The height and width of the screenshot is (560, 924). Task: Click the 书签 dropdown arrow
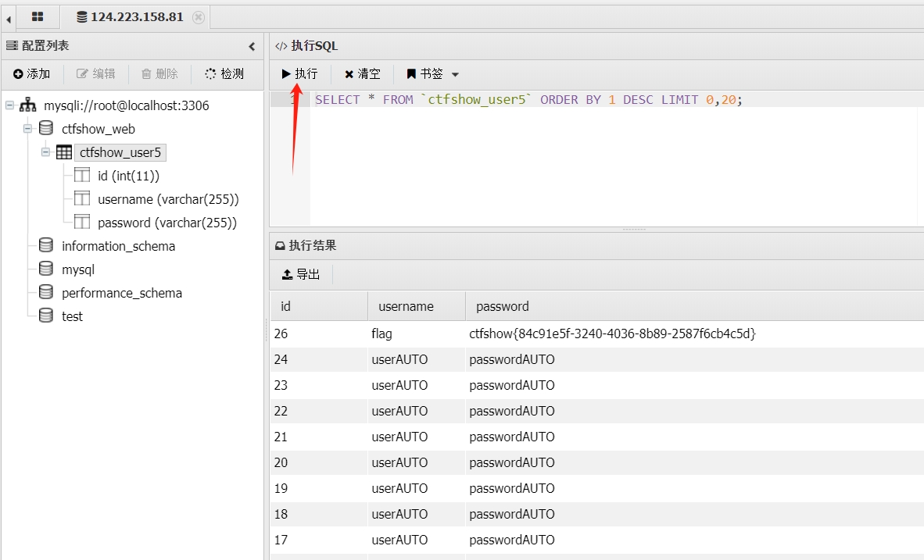pos(455,74)
